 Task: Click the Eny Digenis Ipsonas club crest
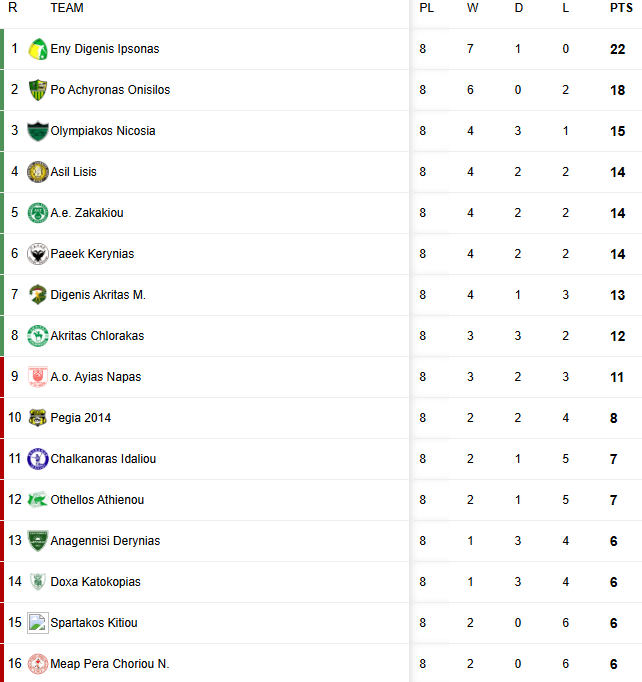(x=38, y=49)
